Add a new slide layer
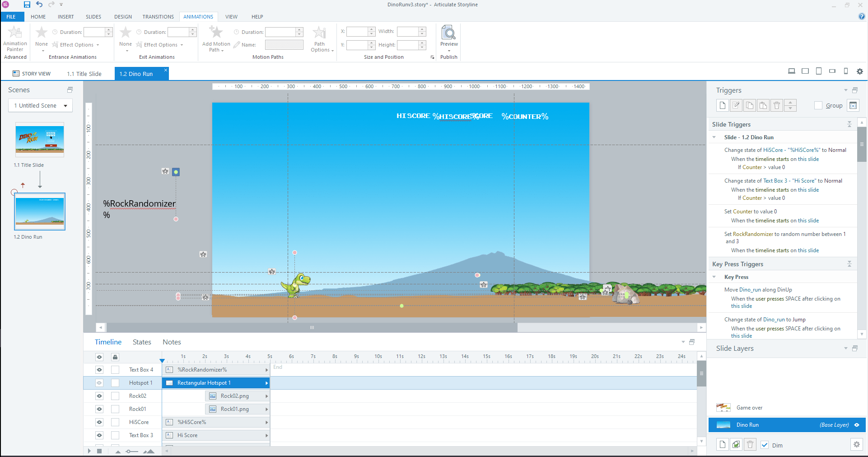 pyautogui.click(x=722, y=444)
